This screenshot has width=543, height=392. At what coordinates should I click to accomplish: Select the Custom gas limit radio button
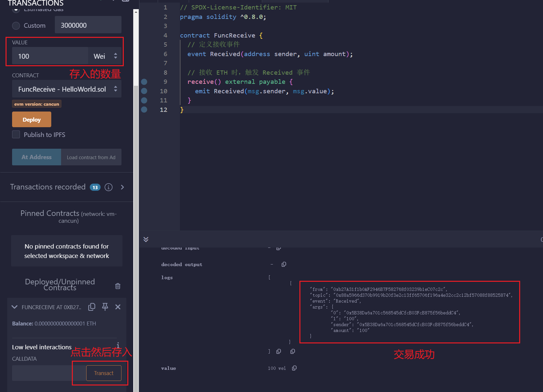click(x=16, y=25)
